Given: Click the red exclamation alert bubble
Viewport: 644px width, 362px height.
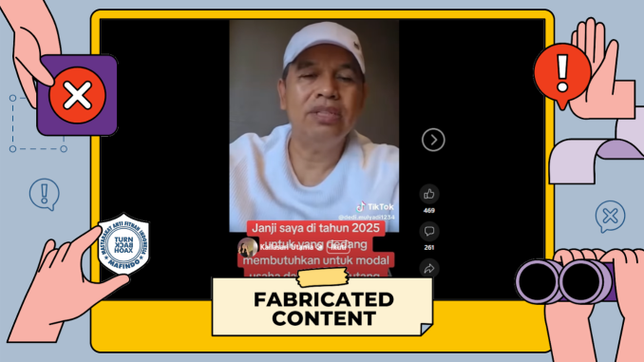Looking at the screenshot, I should coord(562,75).
